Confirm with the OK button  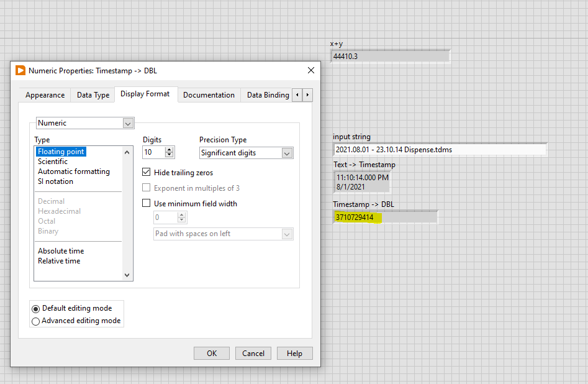point(212,353)
